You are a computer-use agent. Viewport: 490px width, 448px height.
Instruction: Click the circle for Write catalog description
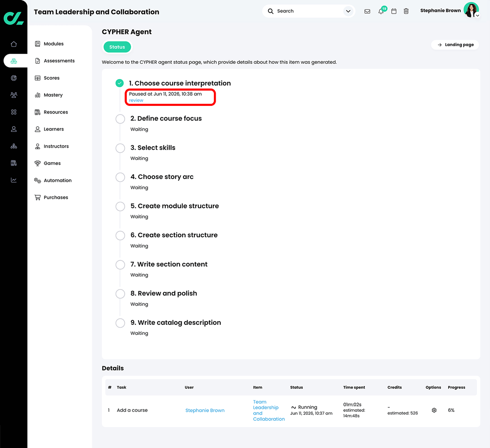pyautogui.click(x=120, y=323)
